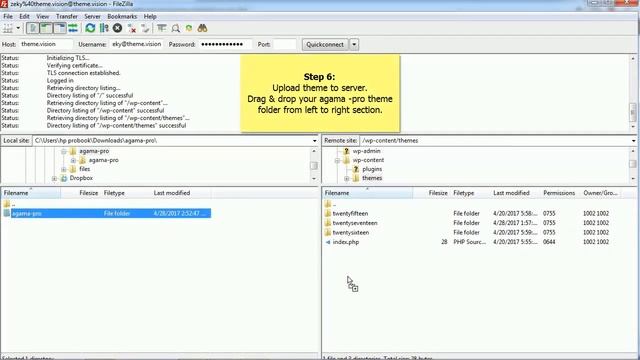Toggle transfer queue display
Screen dimensions: 640x360
73,28
